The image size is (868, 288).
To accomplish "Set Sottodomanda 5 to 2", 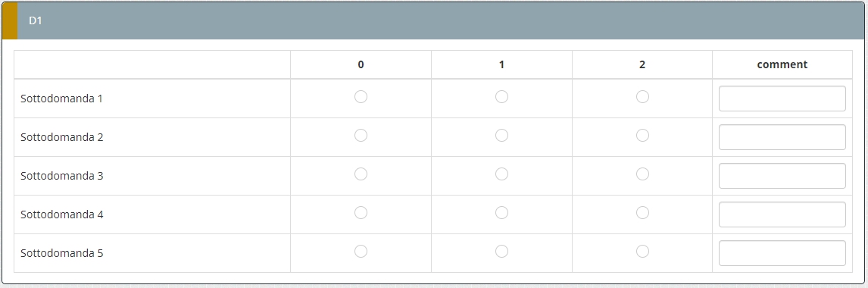I will coord(642,252).
